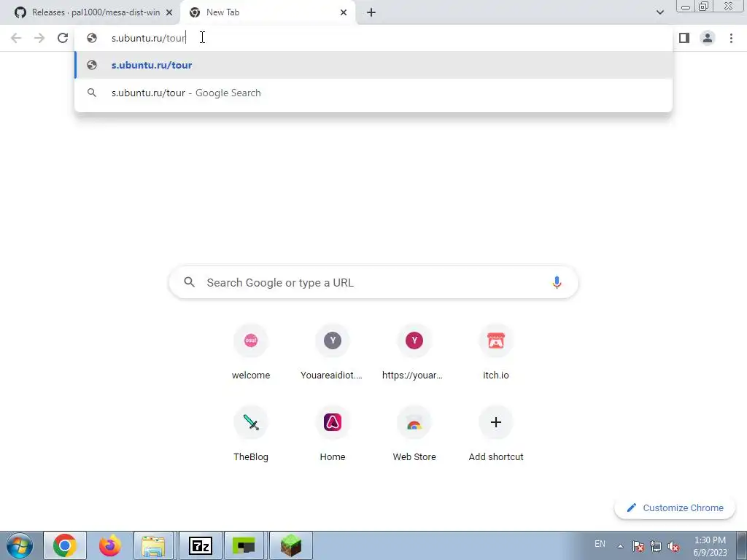Open a new tab with the plus button

pos(371,12)
